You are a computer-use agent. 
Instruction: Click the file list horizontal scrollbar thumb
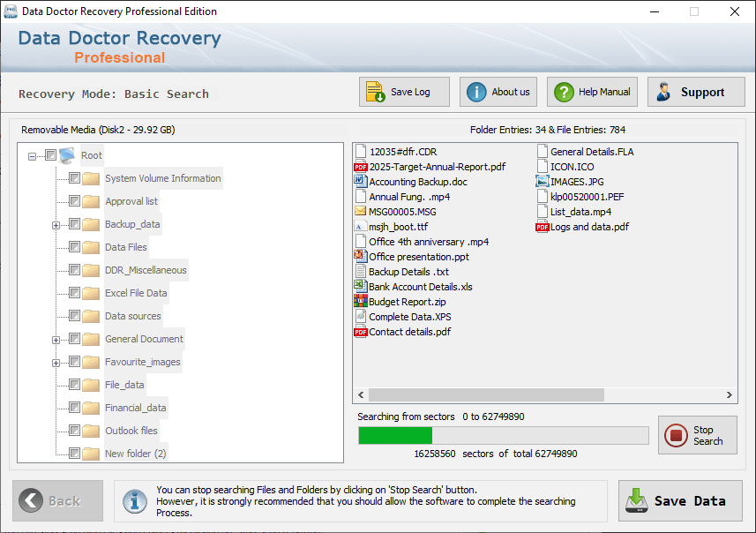(x=486, y=395)
